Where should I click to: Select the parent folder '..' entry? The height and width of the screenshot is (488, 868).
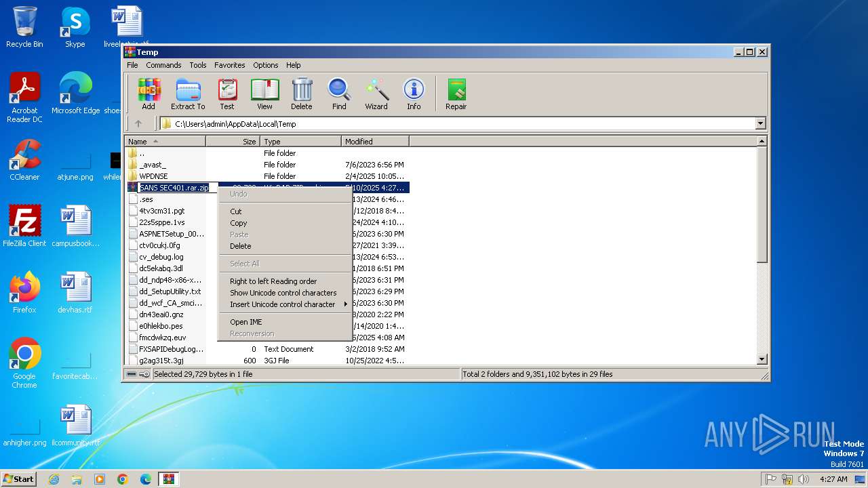click(142, 153)
